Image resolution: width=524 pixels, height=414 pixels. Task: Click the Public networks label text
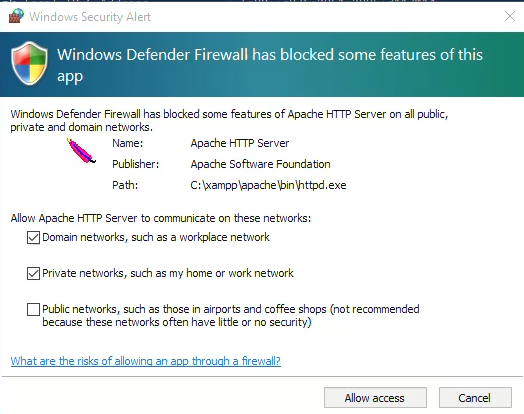pyautogui.click(x=231, y=315)
